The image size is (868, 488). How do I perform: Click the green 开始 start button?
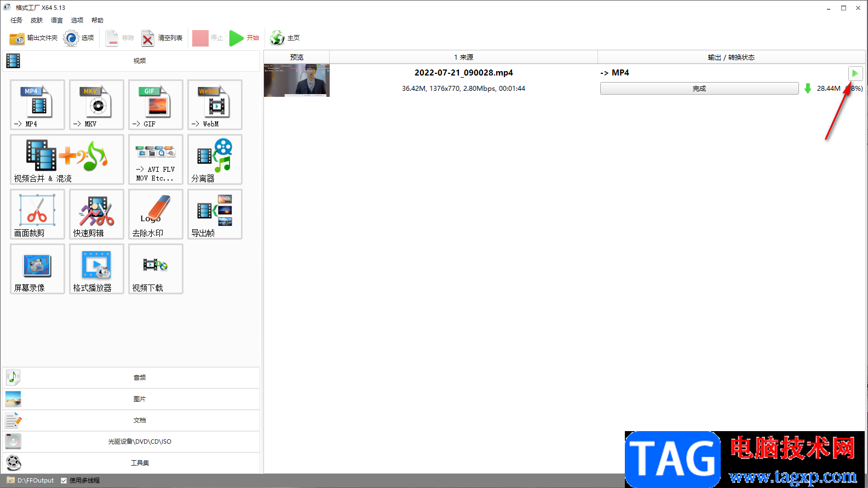click(244, 38)
